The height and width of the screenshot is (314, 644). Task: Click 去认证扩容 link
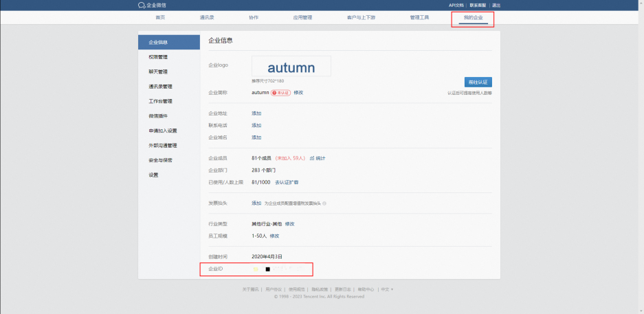coord(287,182)
